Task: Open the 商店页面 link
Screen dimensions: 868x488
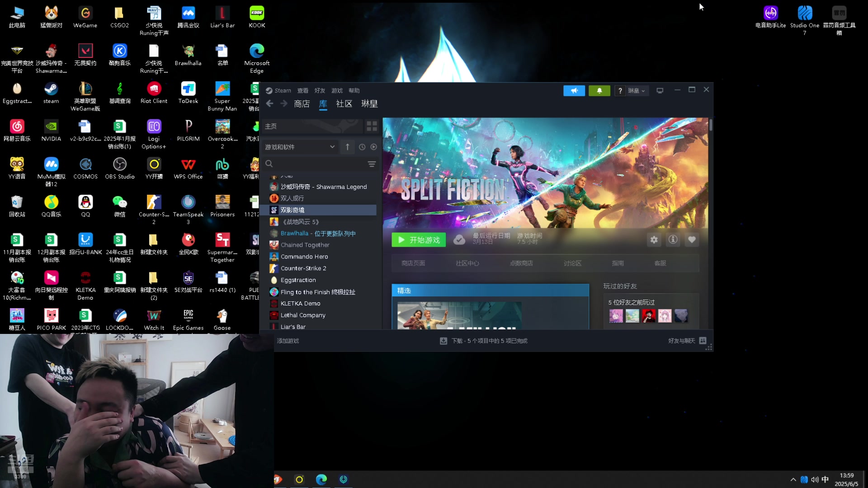Action: 413,263
